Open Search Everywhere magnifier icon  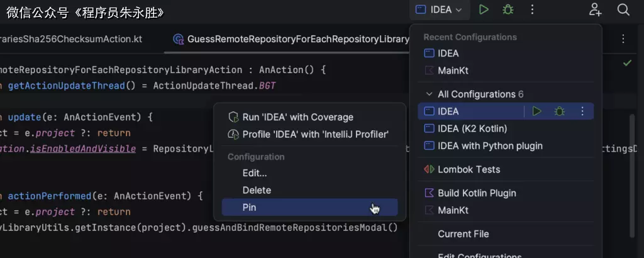click(x=623, y=9)
